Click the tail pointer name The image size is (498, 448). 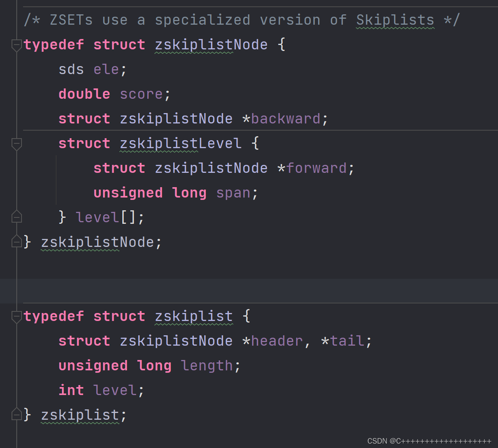click(347, 341)
